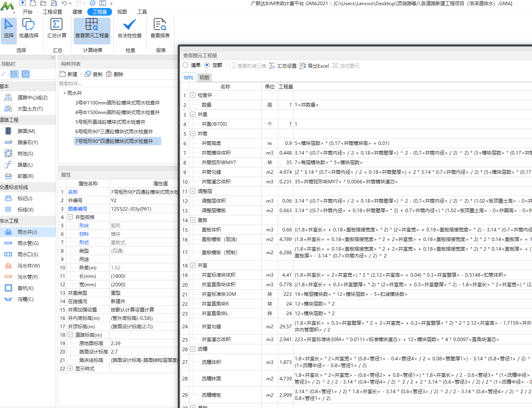This screenshot has width=532, height=408.
Task: Select 雨水管(G) in the navigation bar
Action: coord(27,243)
